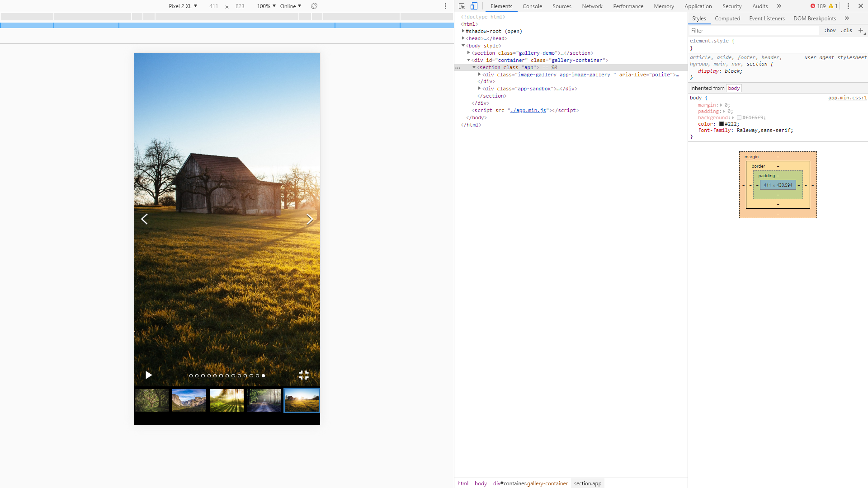868x488 pixels.
Task: Click the next slide arrow
Action: point(310,219)
